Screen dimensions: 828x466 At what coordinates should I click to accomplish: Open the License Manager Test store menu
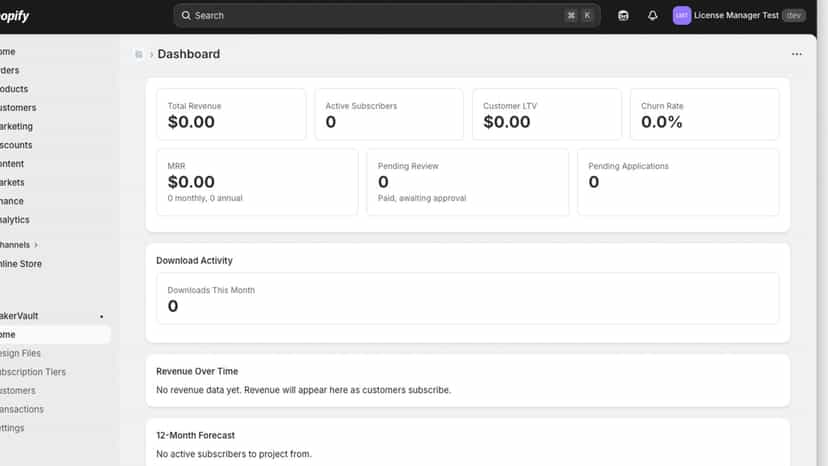(739, 15)
